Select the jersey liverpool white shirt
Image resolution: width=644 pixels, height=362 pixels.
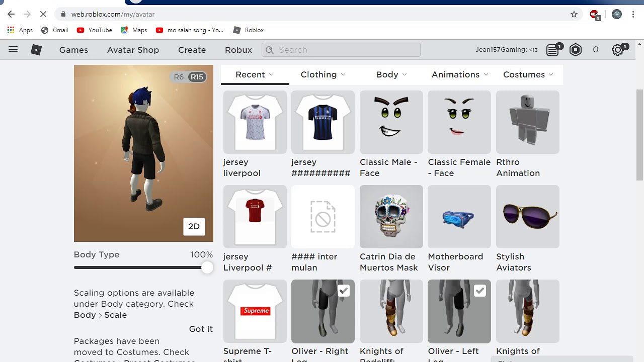[x=255, y=122]
